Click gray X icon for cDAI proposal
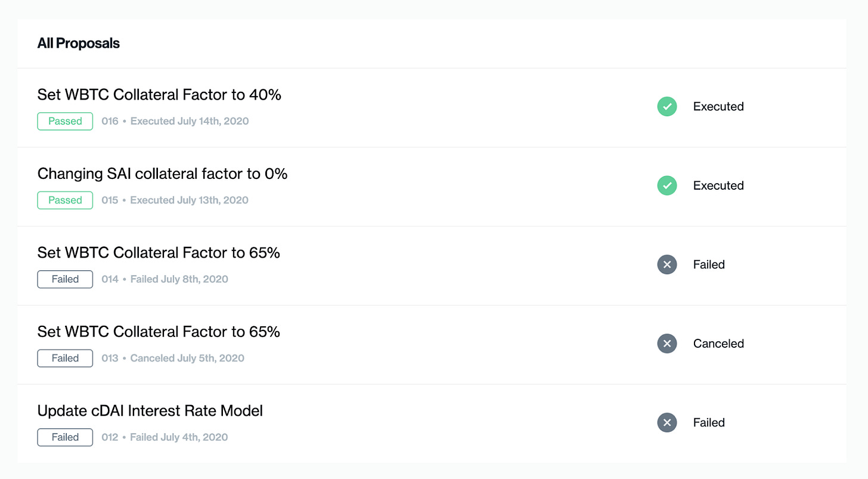This screenshot has height=479, width=868. tap(667, 422)
